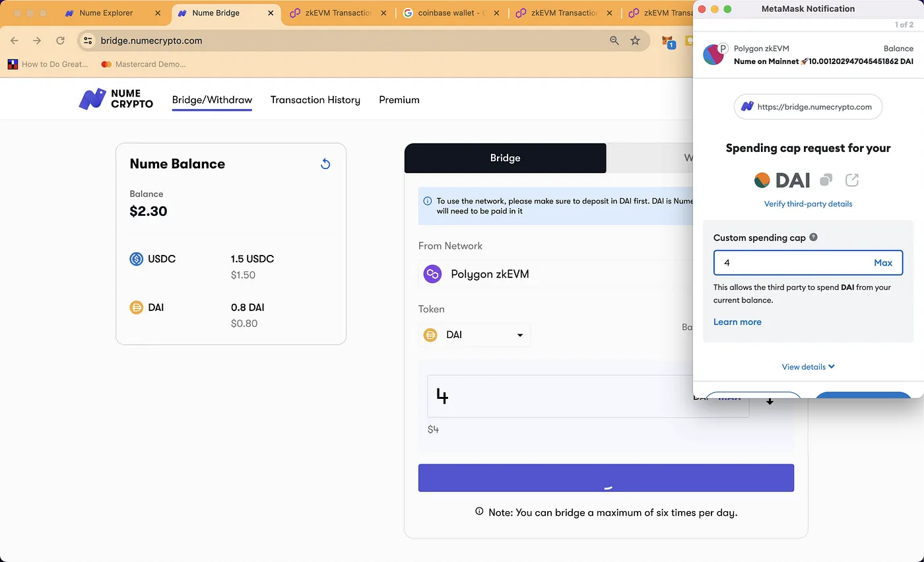Click the zoom magnifier icon in address bar
This screenshot has height=562, width=924.
(614, 40)
